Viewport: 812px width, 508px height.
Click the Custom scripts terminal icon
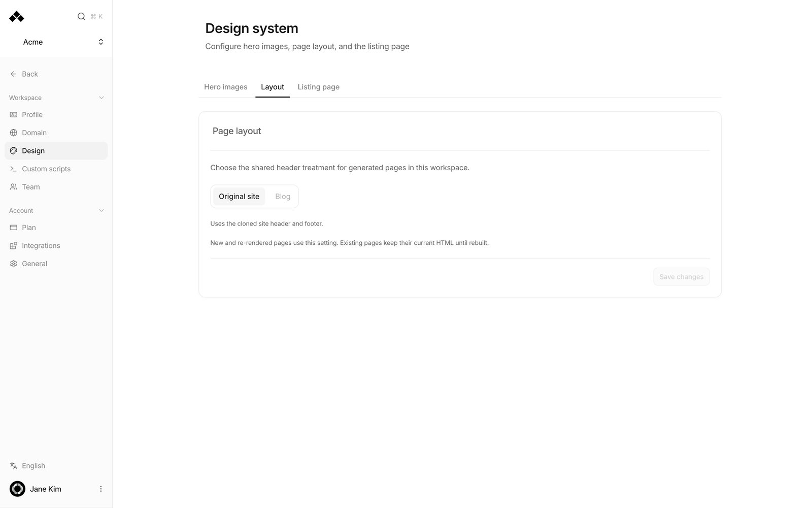14,169
